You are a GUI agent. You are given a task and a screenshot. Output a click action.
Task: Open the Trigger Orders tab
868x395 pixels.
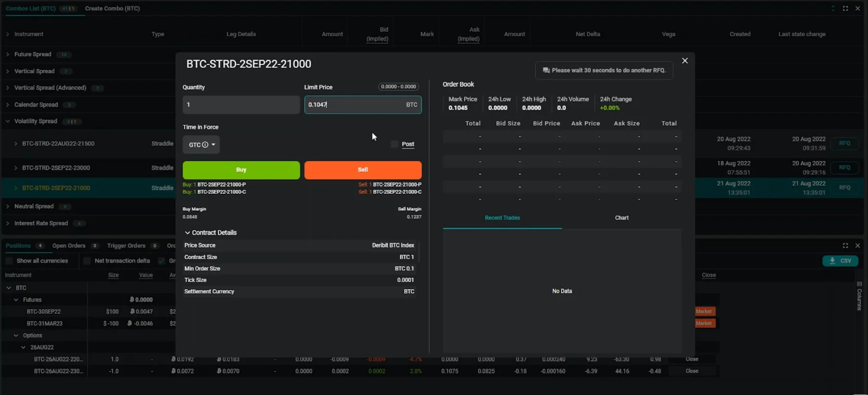point(126,246)
